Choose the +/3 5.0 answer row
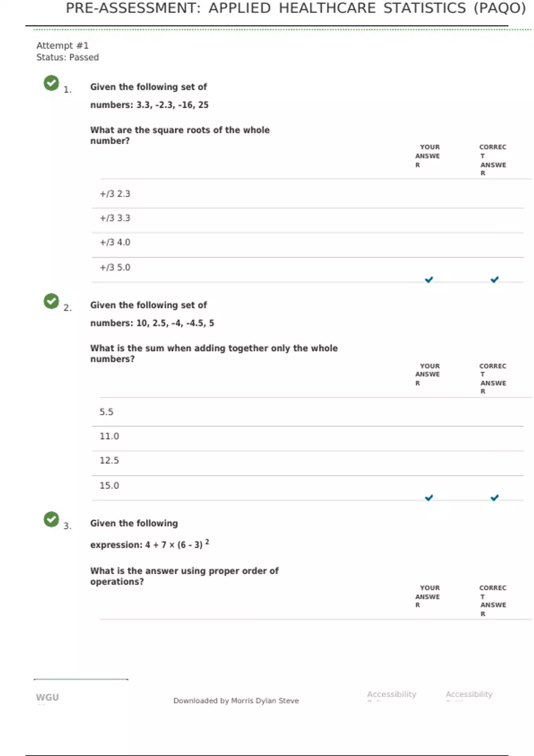Viewport: 534px width, 756px height. click(x=115, y=267)
